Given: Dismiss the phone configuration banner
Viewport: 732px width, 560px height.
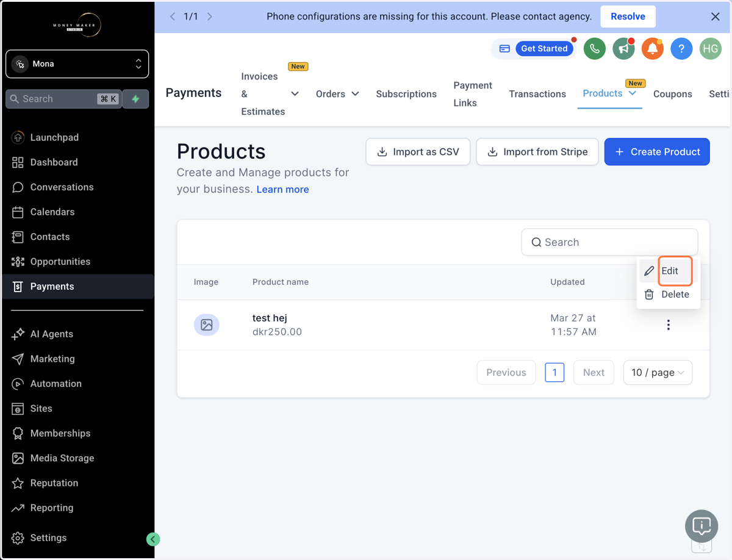Looking at the screenshot, I should [716, 16].
